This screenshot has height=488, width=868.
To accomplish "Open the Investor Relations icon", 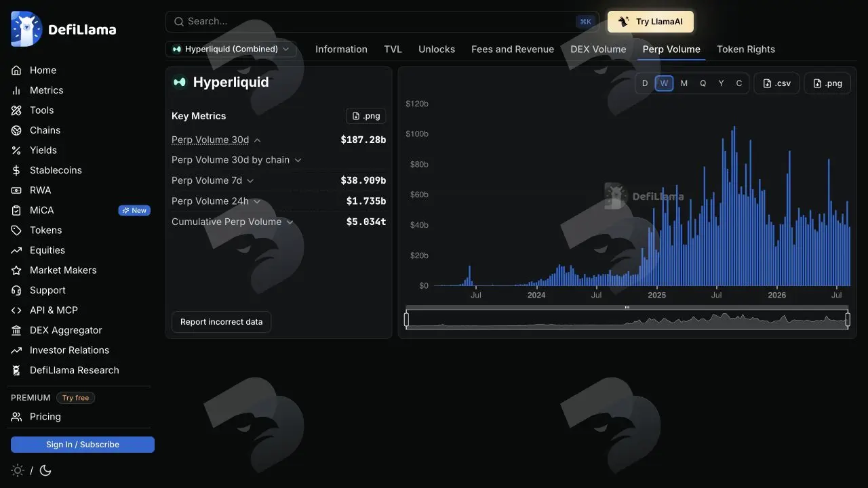I will click(x=17, y=350).
